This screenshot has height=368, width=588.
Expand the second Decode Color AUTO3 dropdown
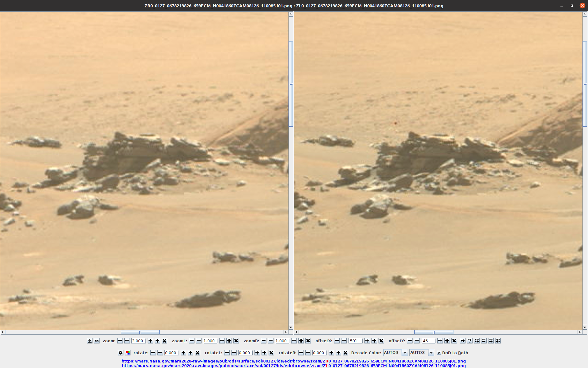click(x=431, y=353)
